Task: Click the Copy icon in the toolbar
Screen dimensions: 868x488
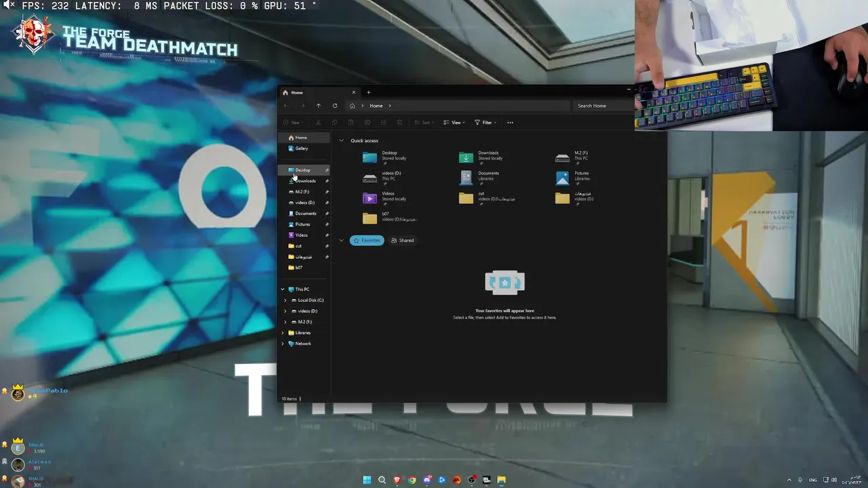Action: pyautogui.click(x=334, y=123)
